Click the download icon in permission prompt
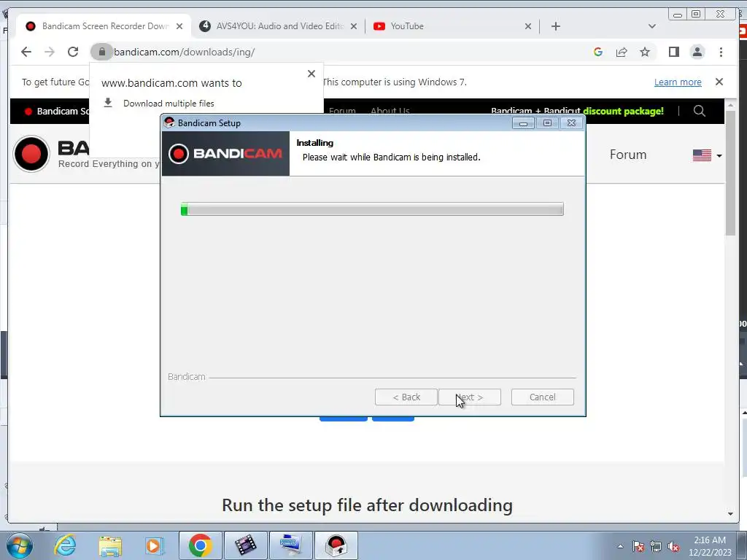The height and width of the screenshot is (560, 747). (x=108, y=103)
